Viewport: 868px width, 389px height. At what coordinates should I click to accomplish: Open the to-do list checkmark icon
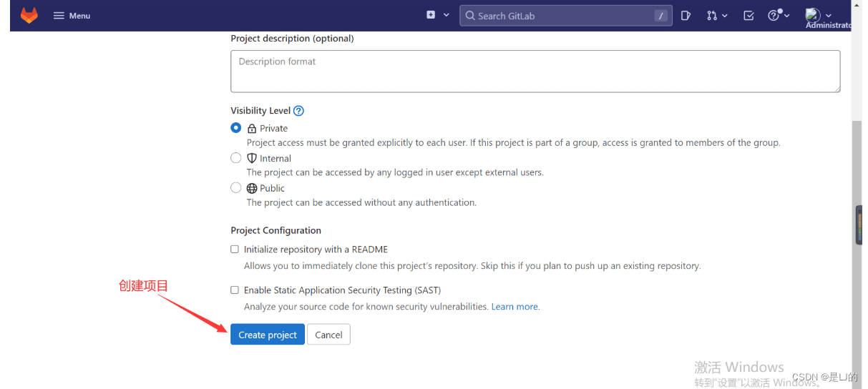[x=748, y=15]
